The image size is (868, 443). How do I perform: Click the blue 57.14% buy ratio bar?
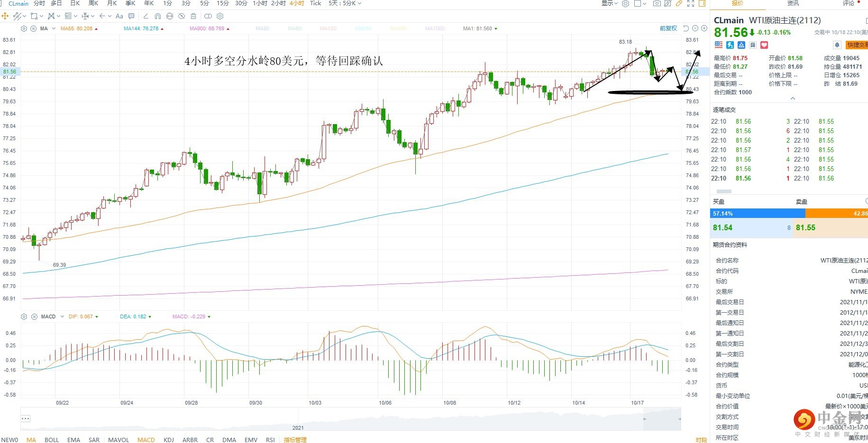(x=758, y=214)
